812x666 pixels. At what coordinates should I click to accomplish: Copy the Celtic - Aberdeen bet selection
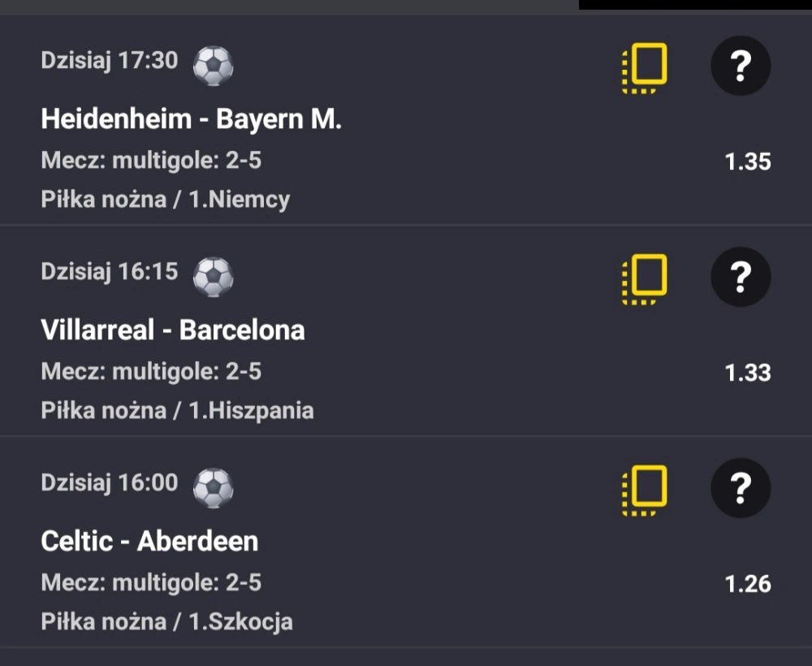(x=646, y=489)
